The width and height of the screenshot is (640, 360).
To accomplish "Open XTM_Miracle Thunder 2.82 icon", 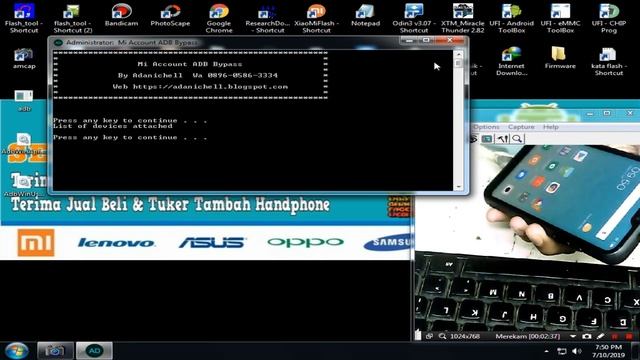I will (462, 18).
